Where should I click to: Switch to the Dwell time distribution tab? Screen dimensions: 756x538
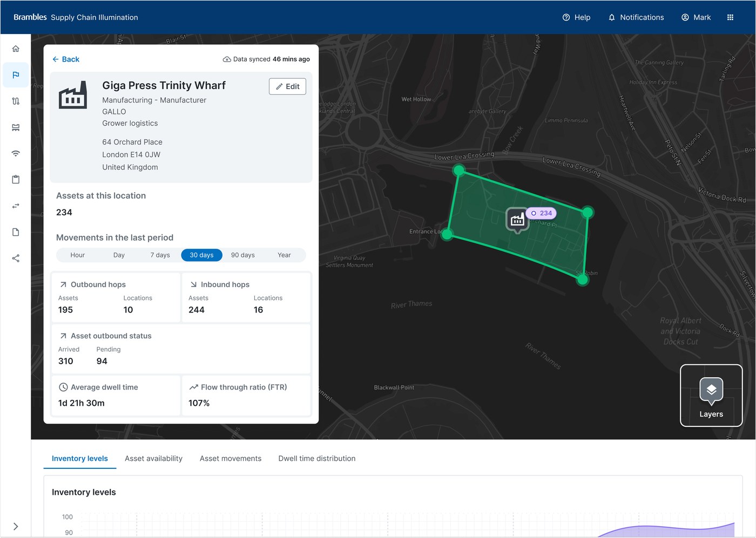[x=317, y=459]
